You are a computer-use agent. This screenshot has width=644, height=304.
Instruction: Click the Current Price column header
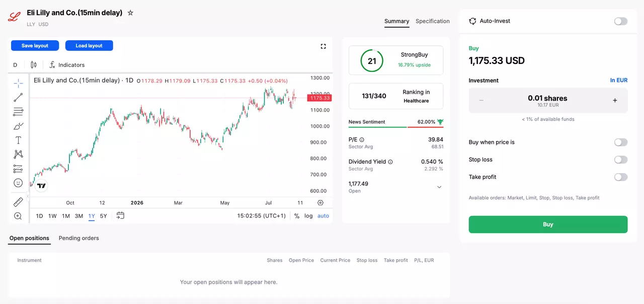tap(335, 260)
